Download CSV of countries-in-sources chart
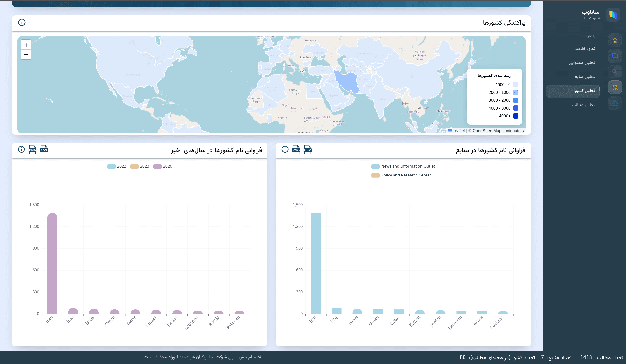 point(308,150)
